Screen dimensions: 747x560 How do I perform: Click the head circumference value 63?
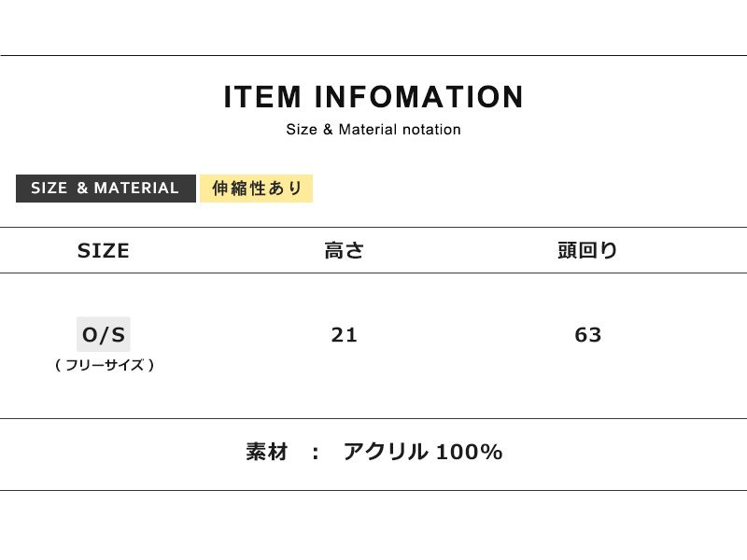588,335
